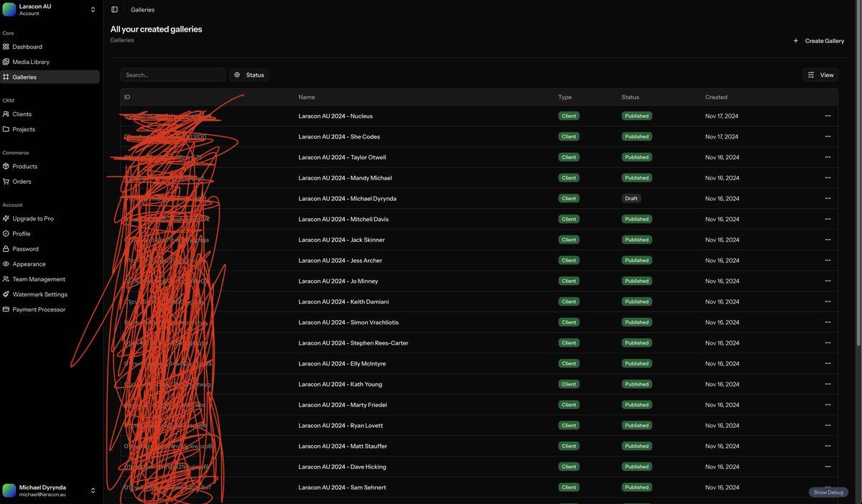
Task: Click the Clients people icon
Action: (x=6, y=114)
